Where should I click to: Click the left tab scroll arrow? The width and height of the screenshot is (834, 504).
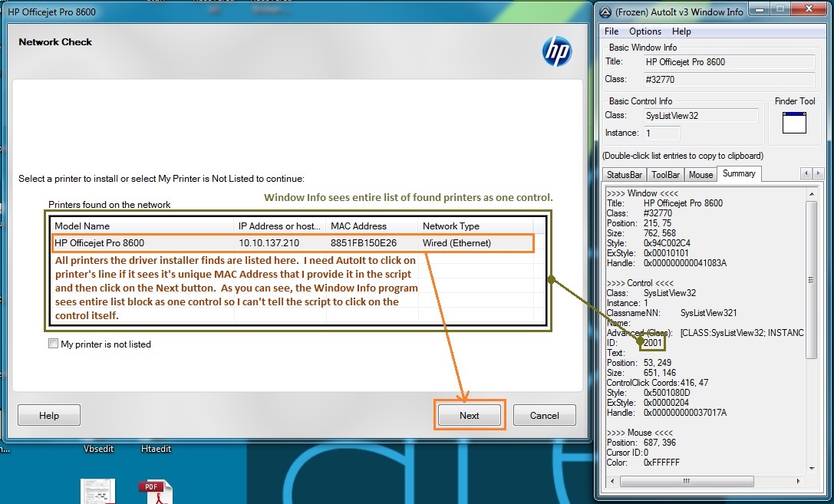pos(806,173)
